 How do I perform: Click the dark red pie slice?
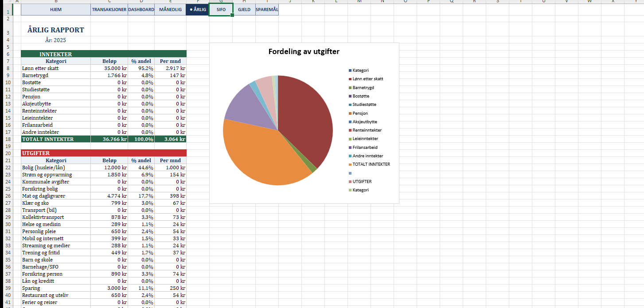click(306, 120)
